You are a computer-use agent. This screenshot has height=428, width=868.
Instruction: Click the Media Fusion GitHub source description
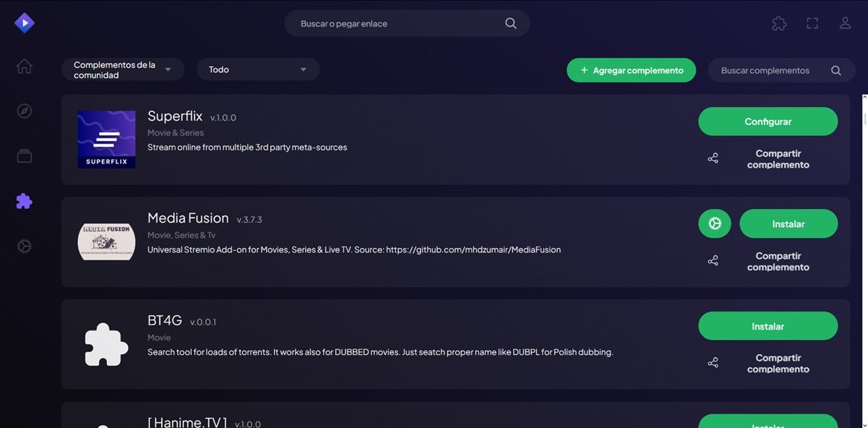point(354,249)
